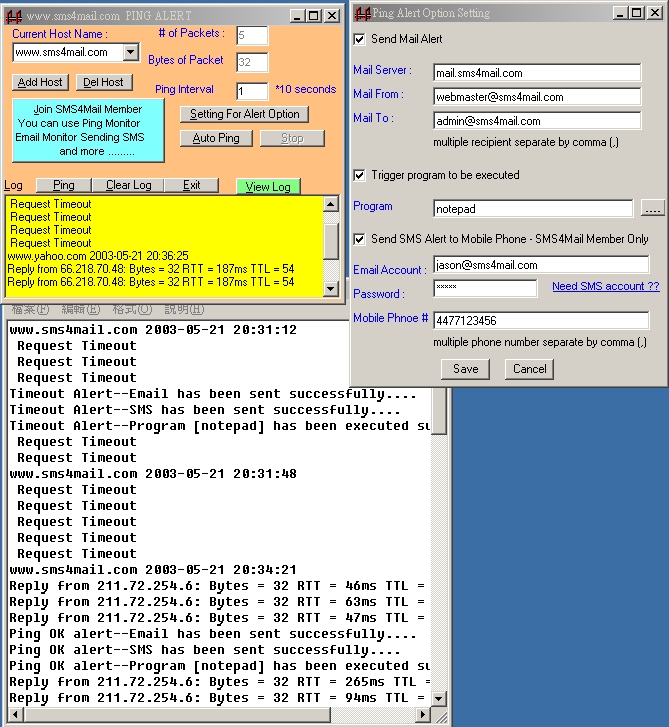Click the Ping Interval input field
The height and width of the screenshot is (727, 669).
252,91
